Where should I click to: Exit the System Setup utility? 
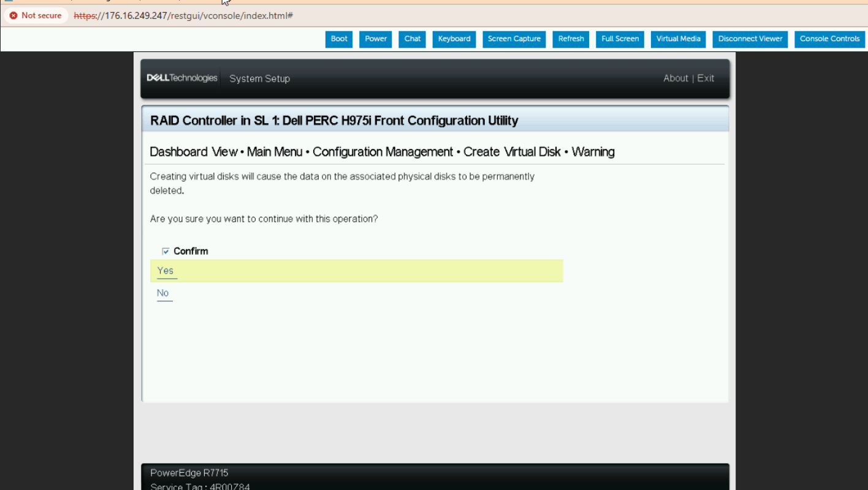click(x=706, y=78)
